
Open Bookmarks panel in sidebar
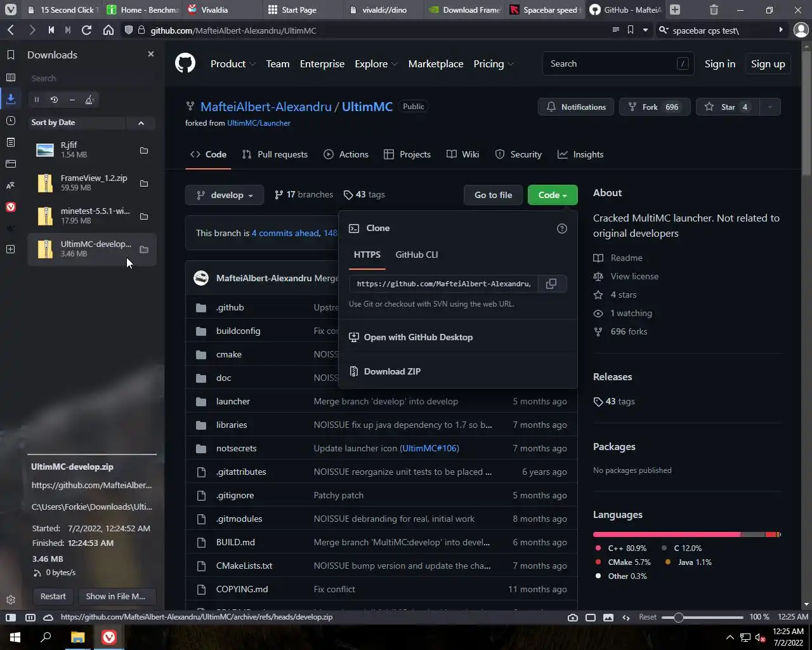[x=11, y=55]
